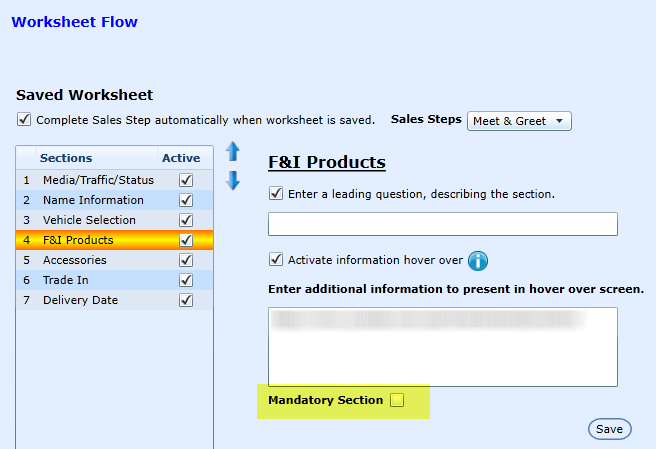Screen dimensions: 656x449
Task: Select the Name Information section row
Action: [93, 200]
